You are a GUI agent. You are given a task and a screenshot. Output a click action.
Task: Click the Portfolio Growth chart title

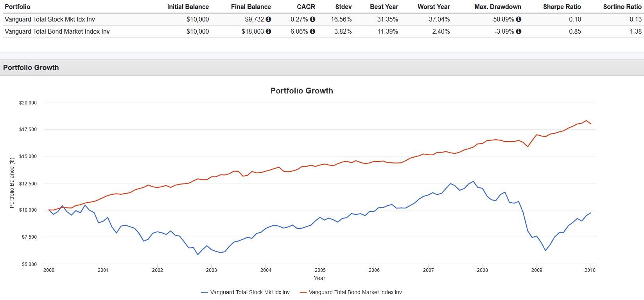point(302,91)
